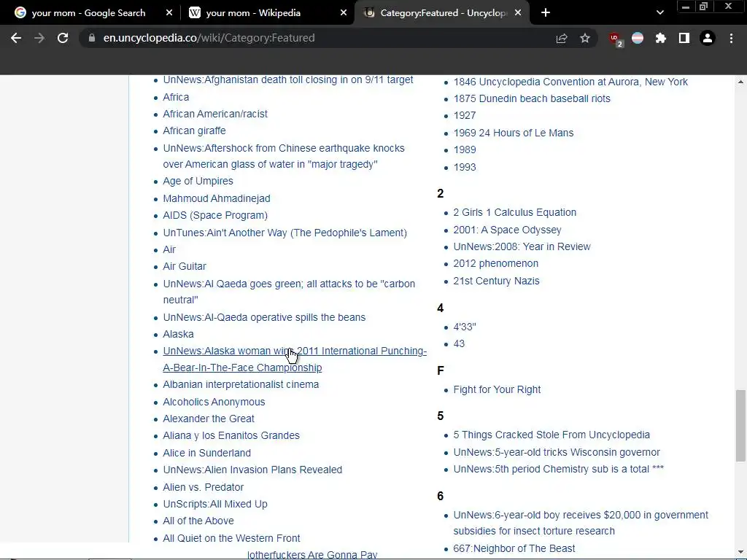747x560 pixels.
Task: Open the Africa article link
Action: (x=176, y=97)
